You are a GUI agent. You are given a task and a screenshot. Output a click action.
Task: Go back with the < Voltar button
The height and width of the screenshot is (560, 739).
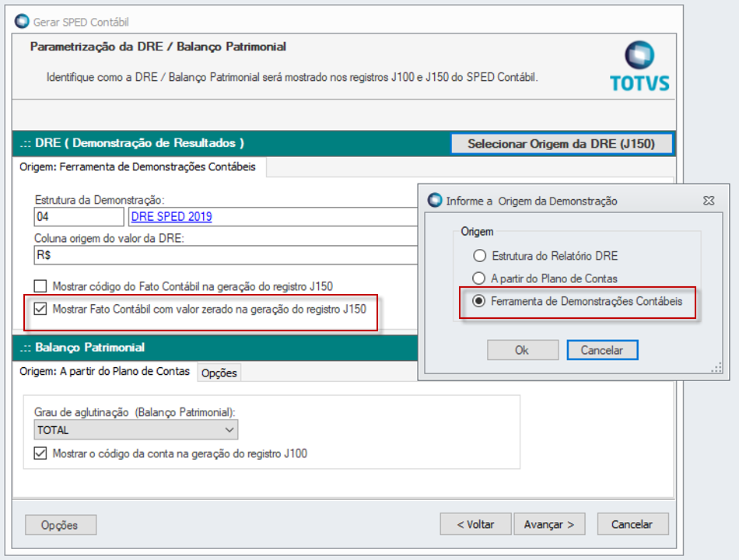(475, 524)
